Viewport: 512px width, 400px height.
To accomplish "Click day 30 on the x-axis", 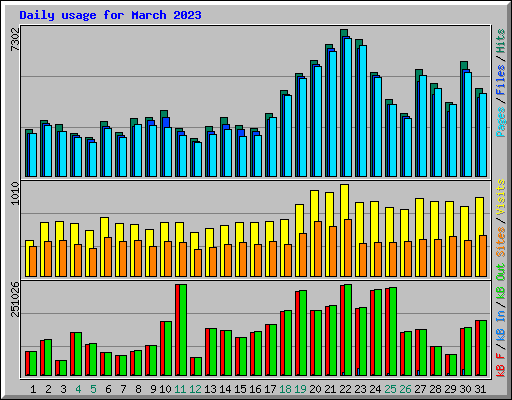I will (x=465, y=389).
